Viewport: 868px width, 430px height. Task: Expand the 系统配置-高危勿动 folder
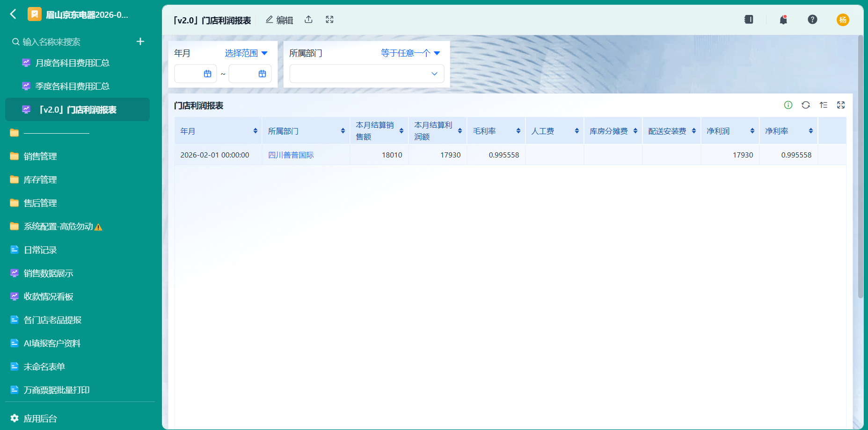click(77, 226)
